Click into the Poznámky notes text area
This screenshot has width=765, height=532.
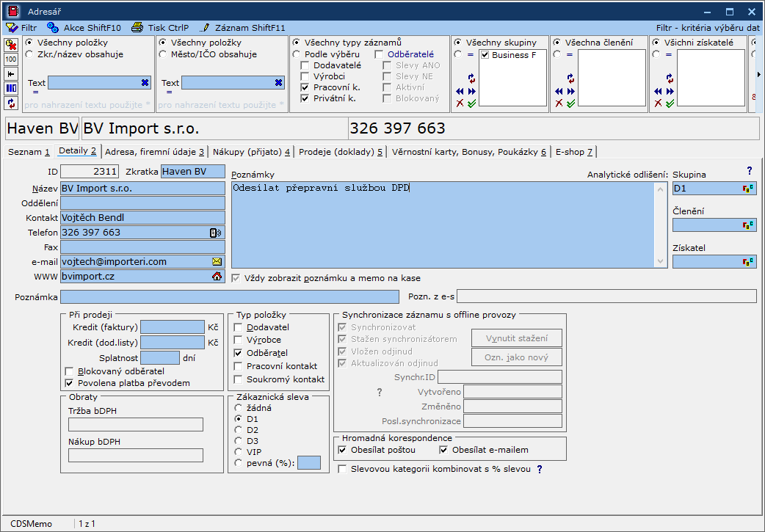pyautogui.click(x=443, y=225)
